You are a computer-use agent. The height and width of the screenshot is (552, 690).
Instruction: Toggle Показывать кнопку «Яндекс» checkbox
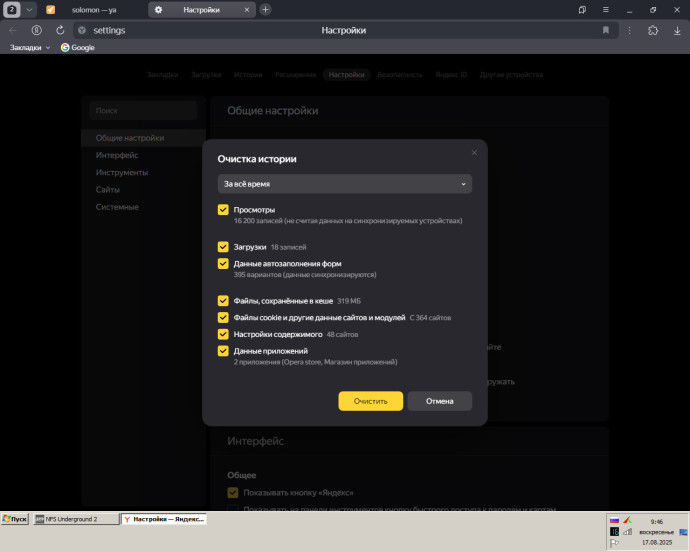233,493
